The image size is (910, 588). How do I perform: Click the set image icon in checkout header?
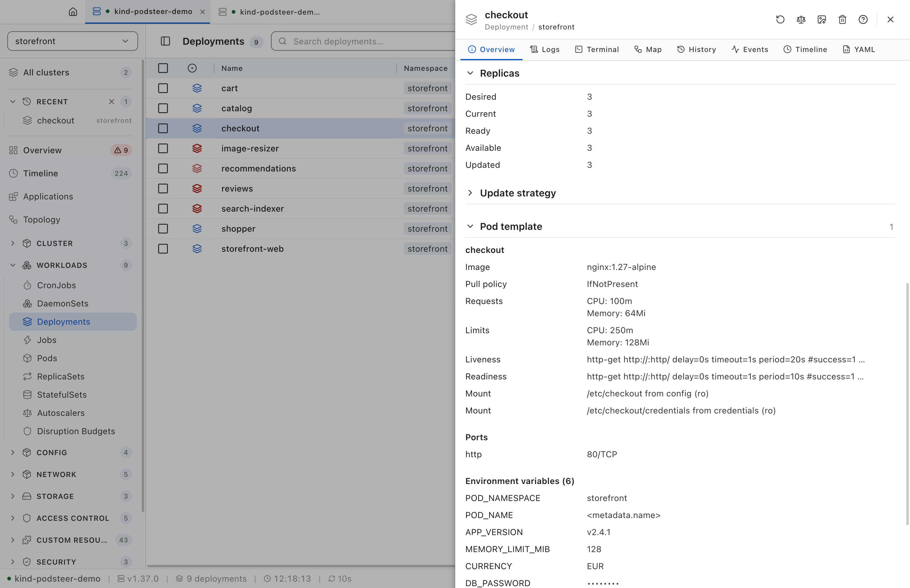tap(822, 19)
